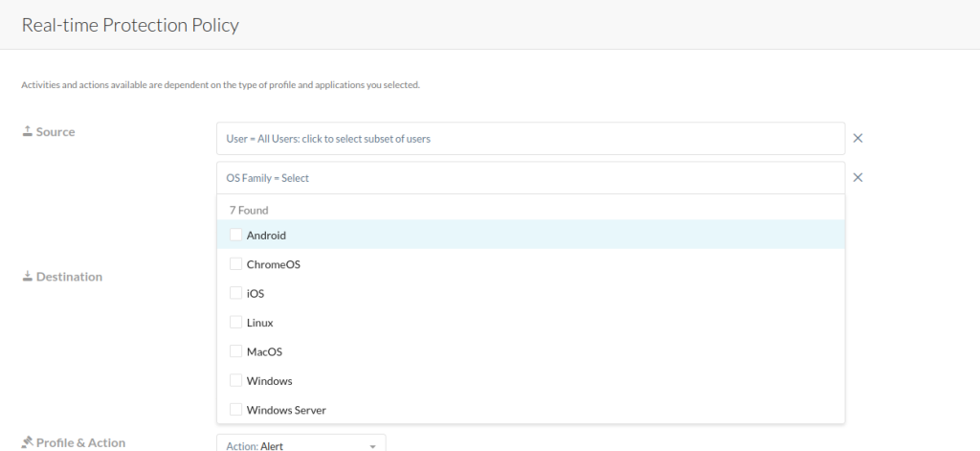Viewport: 980px width, 451px height.
Task: Select the Linux option label
Action: click(x=259, y=323)
